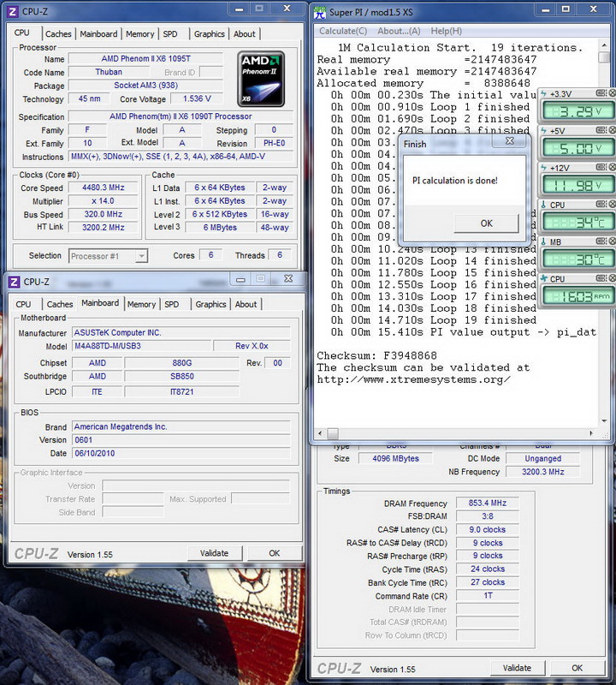Click Super PI vertical scrollbar down arrow

pyautogui.click(x=604, y=421)
